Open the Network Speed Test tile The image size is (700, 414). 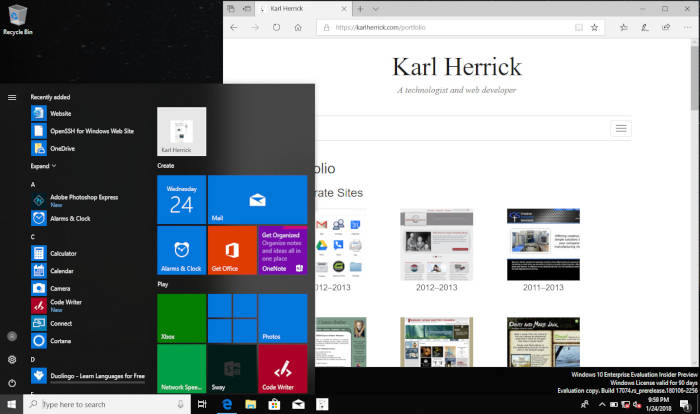click(x=182, y=368)
